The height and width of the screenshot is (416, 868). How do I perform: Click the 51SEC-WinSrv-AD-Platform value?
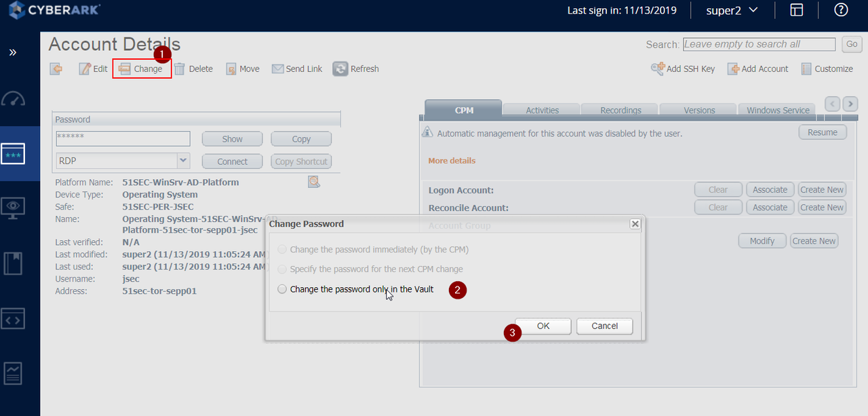(x=180, y=183)
